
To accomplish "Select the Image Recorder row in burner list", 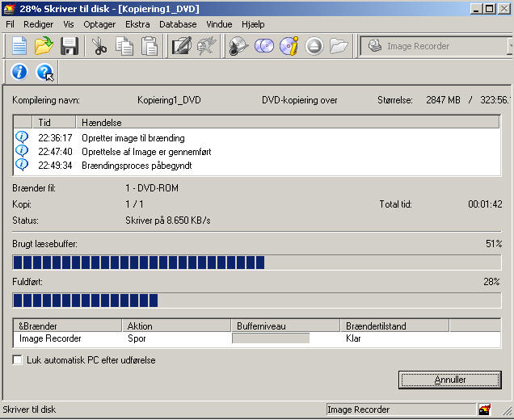I will [257, 338].
